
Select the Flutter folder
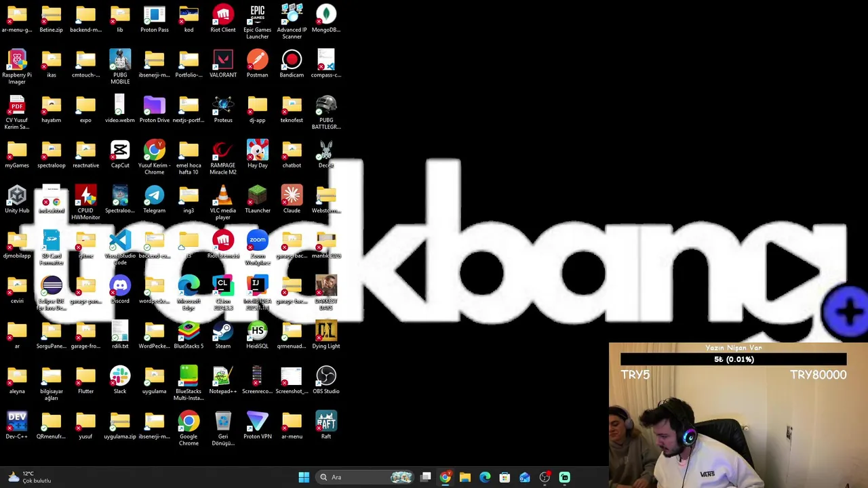[x=85, y=381]
